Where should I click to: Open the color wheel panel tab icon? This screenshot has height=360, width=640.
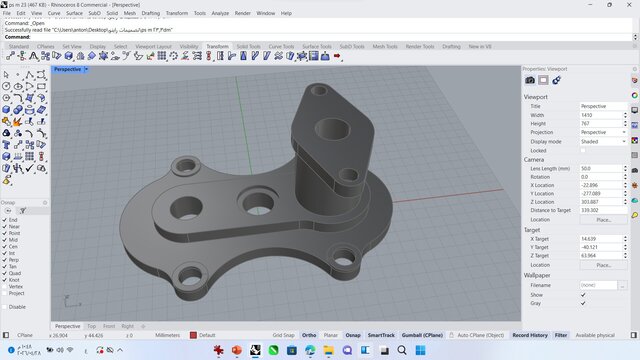[x=635, y=95]
